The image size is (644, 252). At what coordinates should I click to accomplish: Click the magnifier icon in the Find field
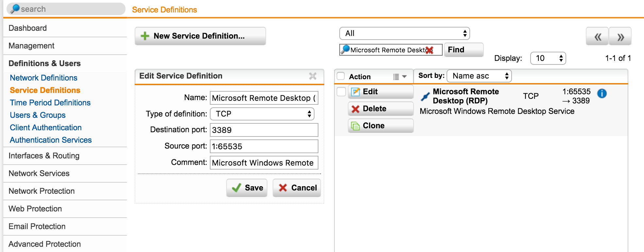[x=345, y=49]
